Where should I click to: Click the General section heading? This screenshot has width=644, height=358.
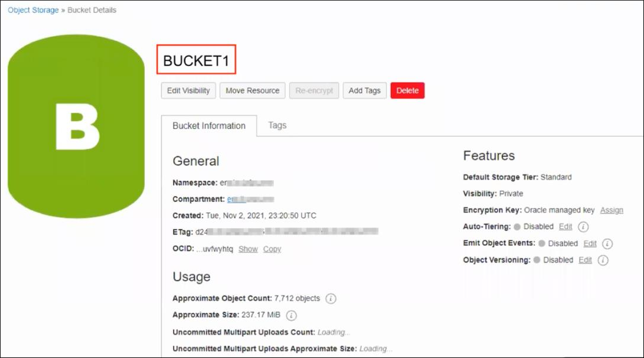pos(196,161)
